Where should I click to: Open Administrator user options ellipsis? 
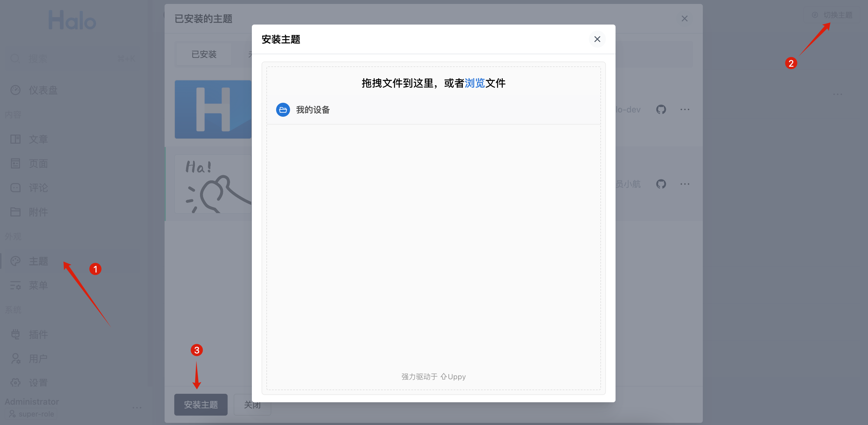pos(137,407)
